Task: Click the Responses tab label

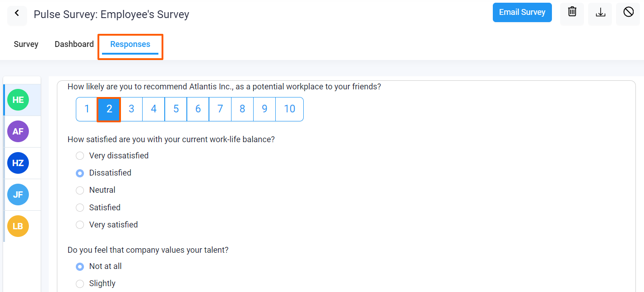Action: click(x=130, y=44)
